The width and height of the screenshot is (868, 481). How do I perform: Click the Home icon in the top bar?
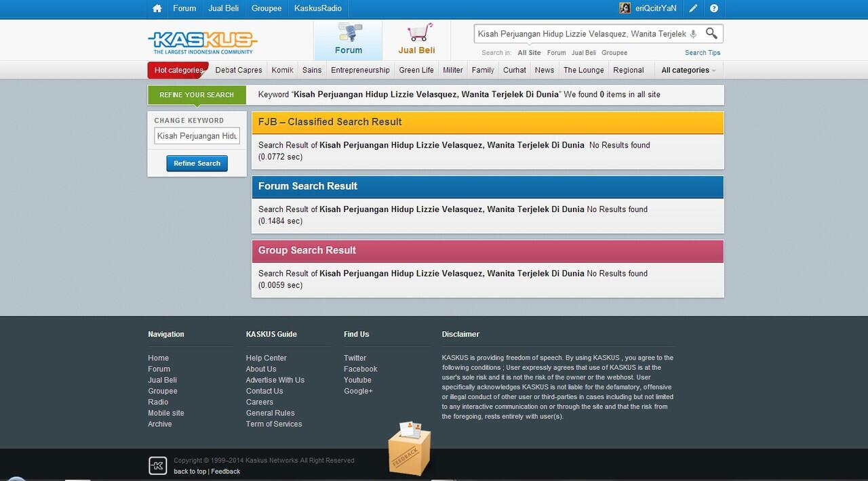157,9
